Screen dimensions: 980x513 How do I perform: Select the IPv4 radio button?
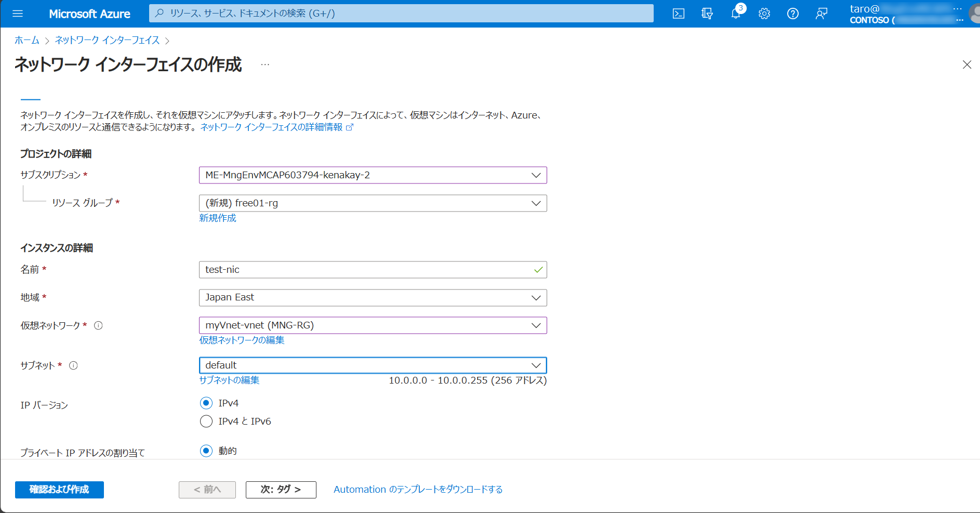206,403
